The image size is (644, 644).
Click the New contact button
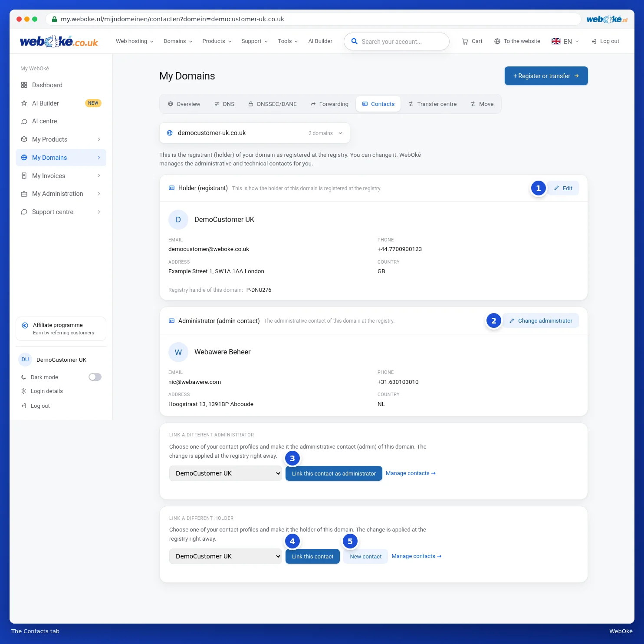click(365, 556)
